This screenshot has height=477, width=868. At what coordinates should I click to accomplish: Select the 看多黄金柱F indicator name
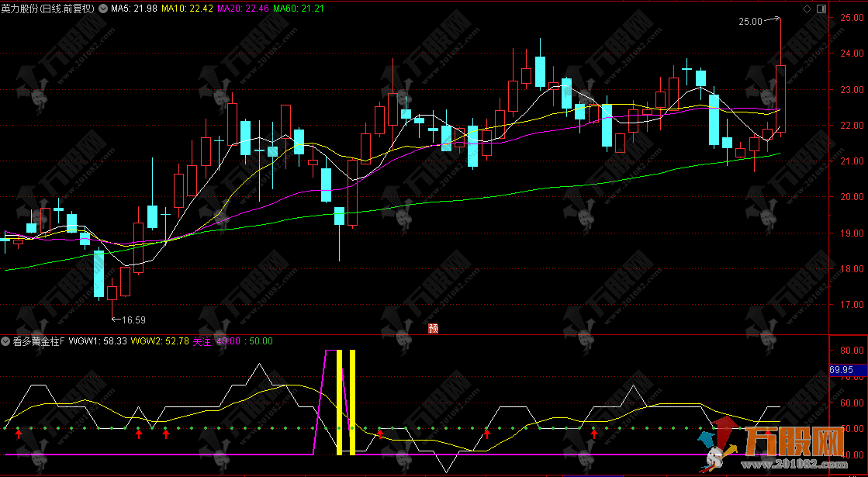38,340
